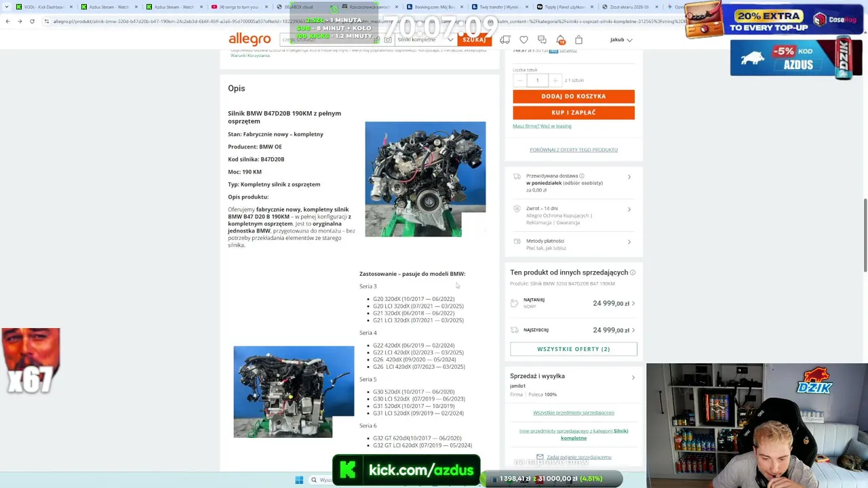Click 'G22 420dX (06/2019 — 02/2024)' list item

tap(414, 346)
